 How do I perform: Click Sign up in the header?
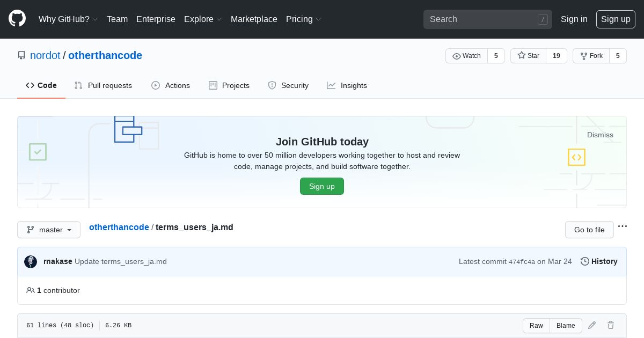(616, 19)
